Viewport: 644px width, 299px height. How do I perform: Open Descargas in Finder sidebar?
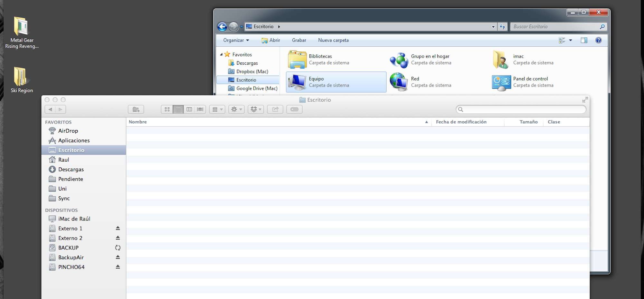point(84,169)
